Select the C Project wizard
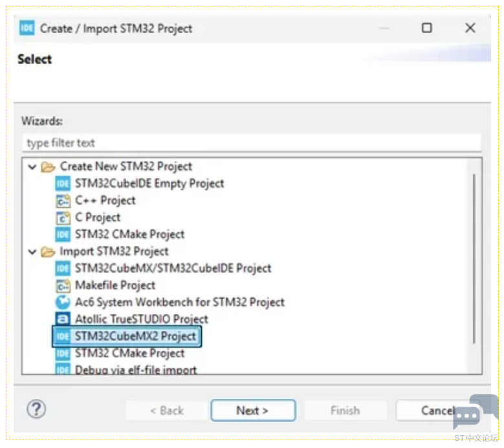Screen dimensions: 504x448 (x=98, y=218)
